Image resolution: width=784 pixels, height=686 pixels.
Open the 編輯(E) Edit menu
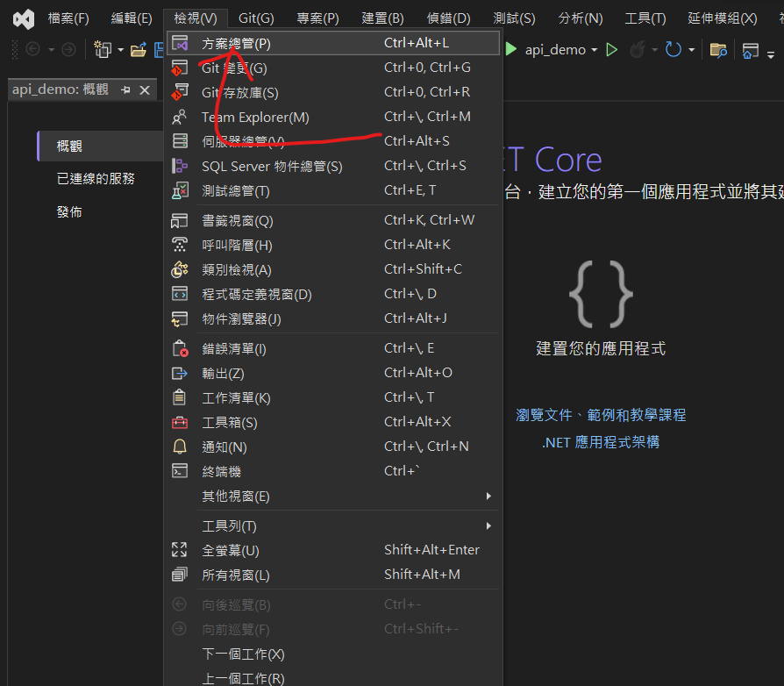point(132,18)
